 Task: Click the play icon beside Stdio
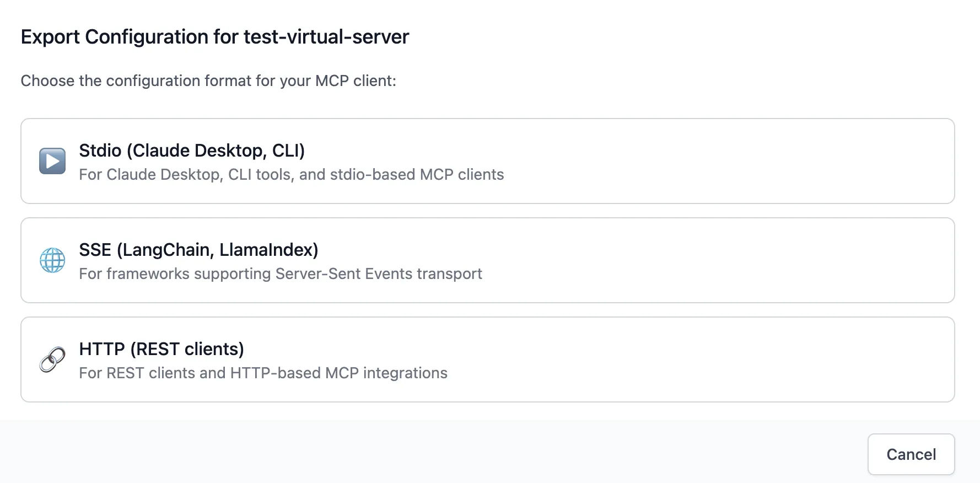pyautogui.click(x=52, y=161)
